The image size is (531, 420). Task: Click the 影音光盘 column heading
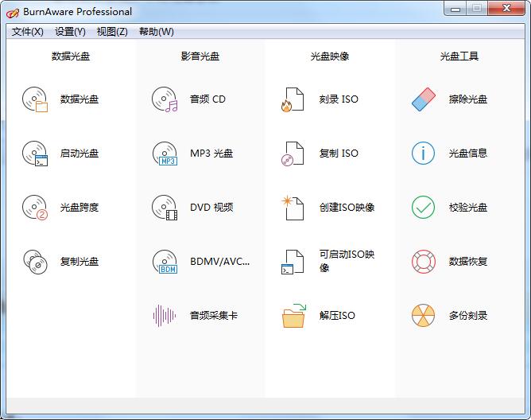point(200,56)
